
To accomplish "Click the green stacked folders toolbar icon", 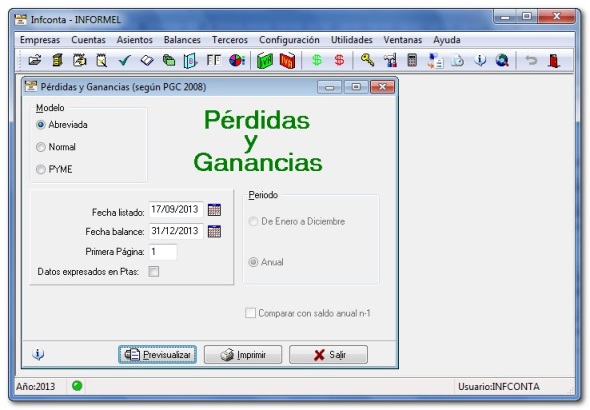I will [169, 60].
